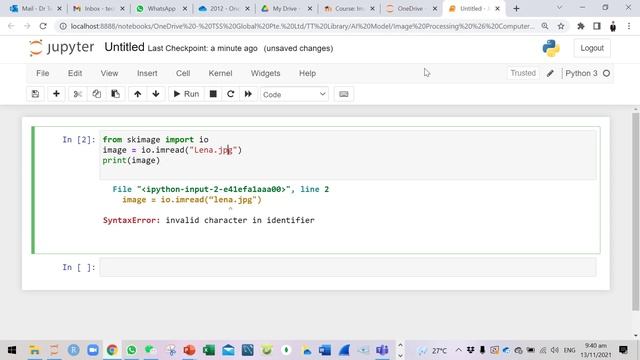Paste cells below icon
Viewport: 640px width, 360px height.
coord(116,94)
